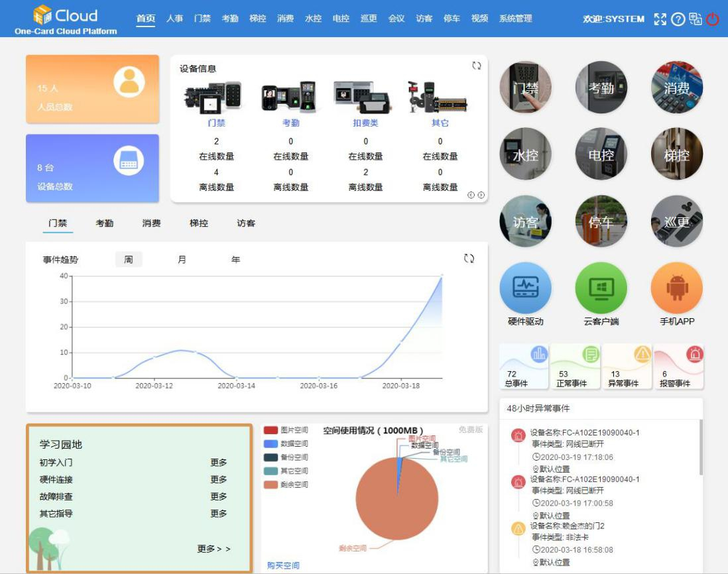Expand learning section via 更多> >
This screenshot has height=574, width=728.
coord(213,549)
